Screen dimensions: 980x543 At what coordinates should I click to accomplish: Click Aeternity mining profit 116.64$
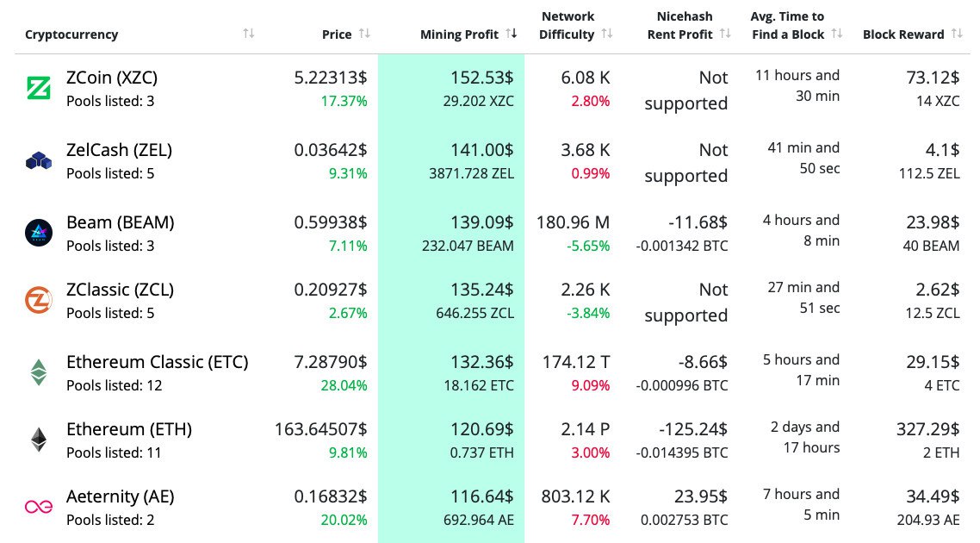pyautogui.click(x=482, y=496)
